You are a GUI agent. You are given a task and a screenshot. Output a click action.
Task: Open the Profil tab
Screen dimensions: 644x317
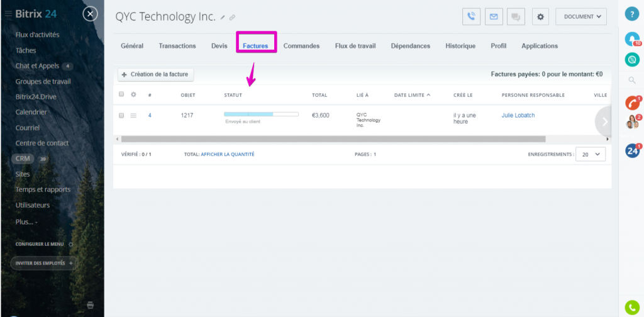499,46
